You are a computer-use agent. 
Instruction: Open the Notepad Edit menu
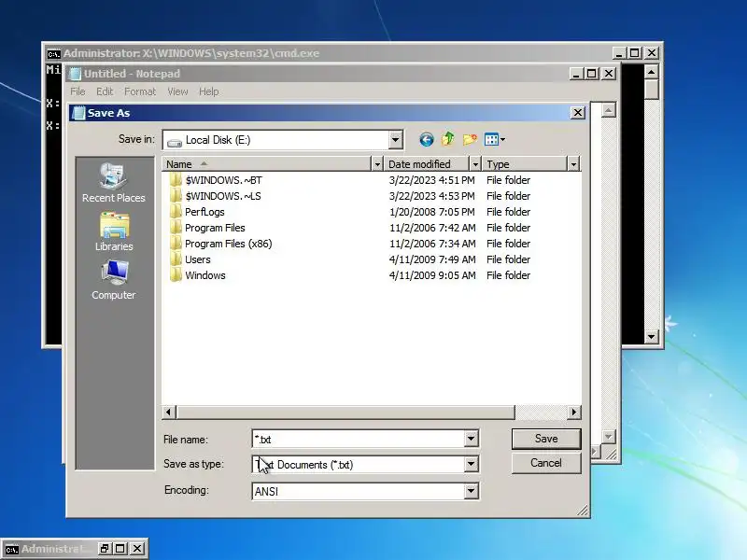pyautogui.click(x=105, y=91)
